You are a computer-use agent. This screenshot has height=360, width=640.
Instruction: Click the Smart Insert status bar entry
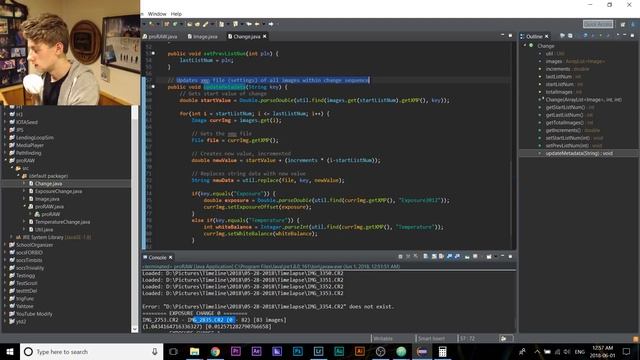[x=431, y=338]
